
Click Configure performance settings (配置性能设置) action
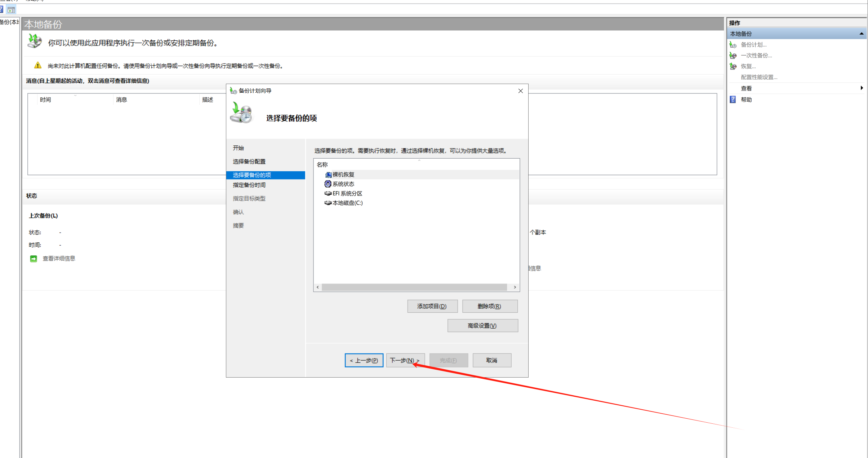point(759,77)
